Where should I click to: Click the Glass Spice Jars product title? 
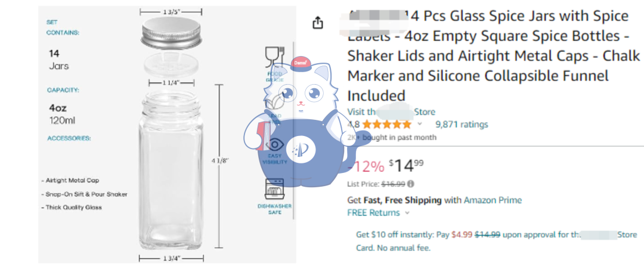coord(489,56)
